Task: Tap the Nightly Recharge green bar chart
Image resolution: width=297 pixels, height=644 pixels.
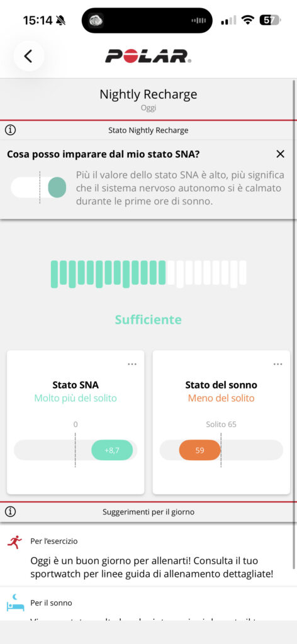Action: [x=148, y=274]
